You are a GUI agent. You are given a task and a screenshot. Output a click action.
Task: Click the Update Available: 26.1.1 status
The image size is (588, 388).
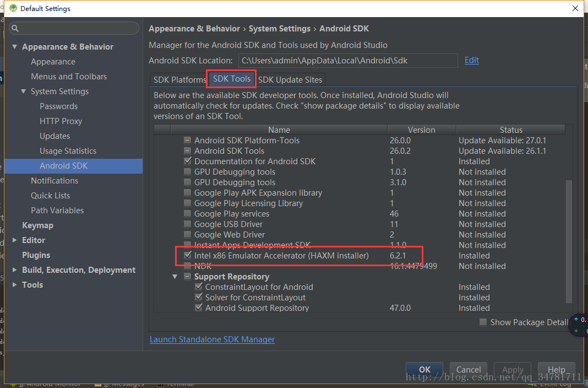[502, 151]
